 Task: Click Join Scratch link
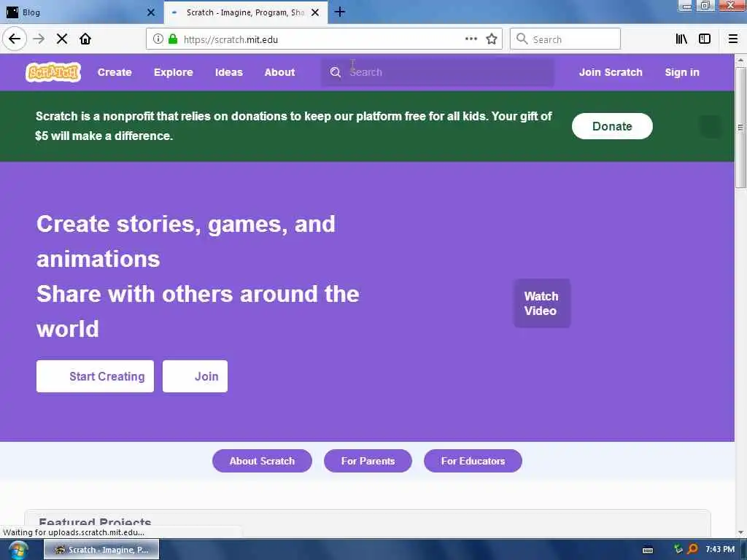click(x=611, y=72)
